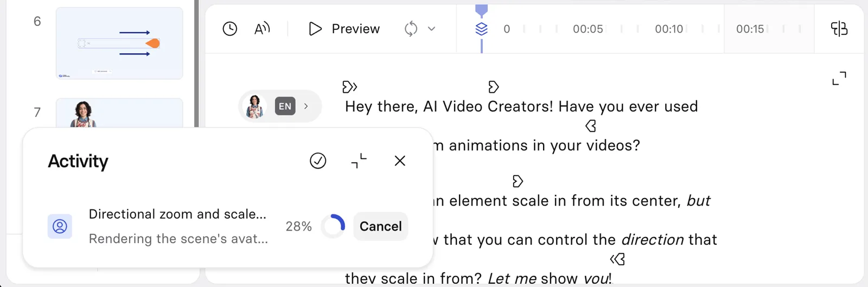Click the exit marker above 'videos?'
The width and height of the screenshot is (868, 287).
[591, 126]
